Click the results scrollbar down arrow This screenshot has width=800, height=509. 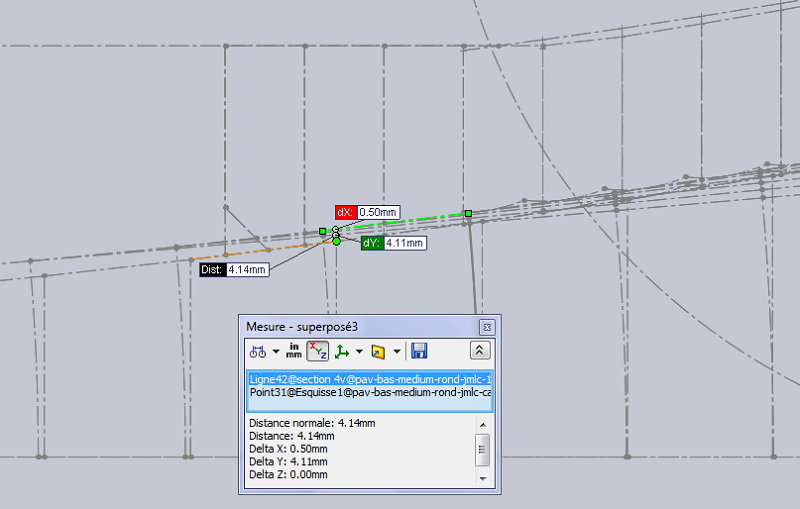(x=483, y=478)
